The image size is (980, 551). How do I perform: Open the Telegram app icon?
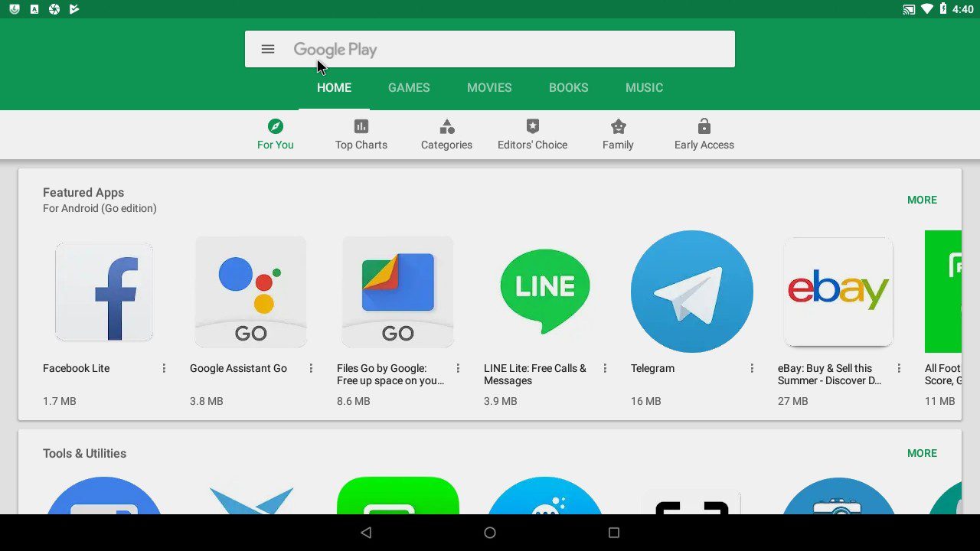[692, 292]
